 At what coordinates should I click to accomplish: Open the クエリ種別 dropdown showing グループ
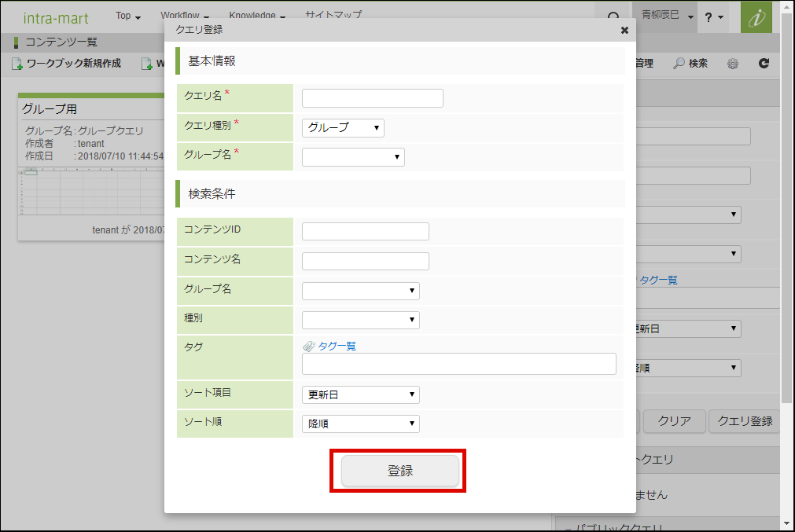click(x=343, y=127)
